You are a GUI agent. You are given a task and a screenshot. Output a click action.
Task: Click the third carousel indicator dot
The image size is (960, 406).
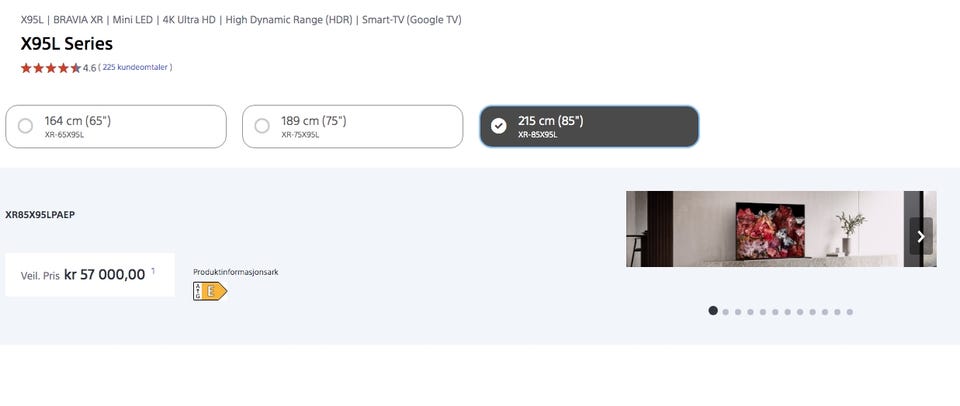tap(738, 312)
